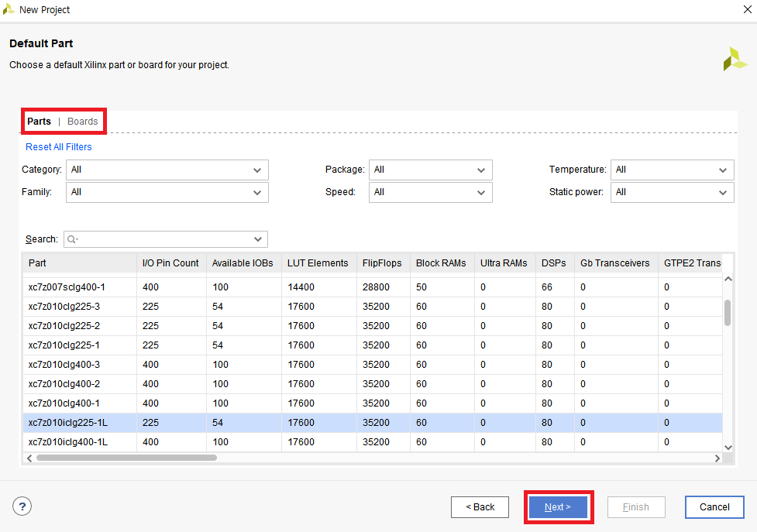Sort by LUT Elements column
The width and height of the screenshot is (757, 532).
(x=319, y=263)
